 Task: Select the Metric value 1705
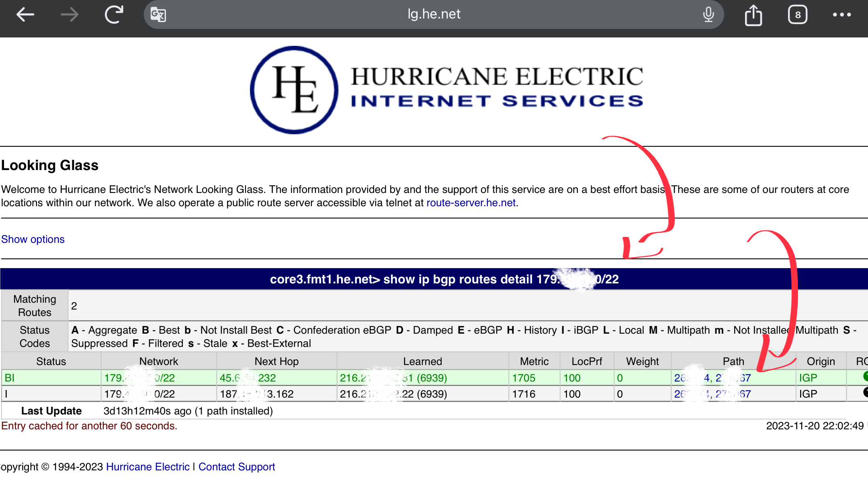[x=524, y=378]
